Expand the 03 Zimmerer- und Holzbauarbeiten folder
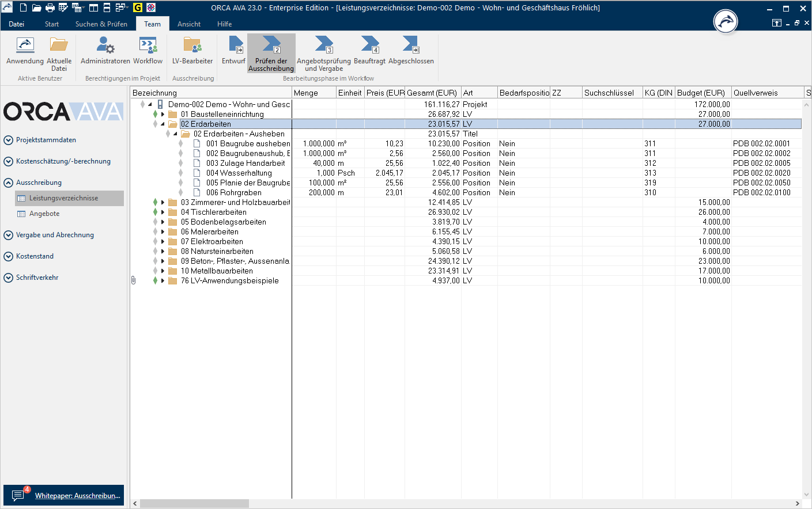 (x=163, y=203)
